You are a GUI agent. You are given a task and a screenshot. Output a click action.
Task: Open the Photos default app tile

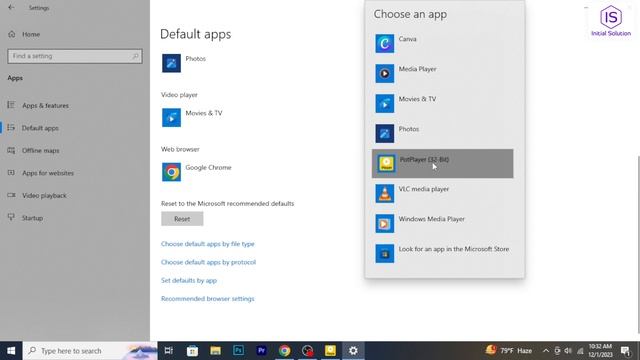(x=184, y=63)
